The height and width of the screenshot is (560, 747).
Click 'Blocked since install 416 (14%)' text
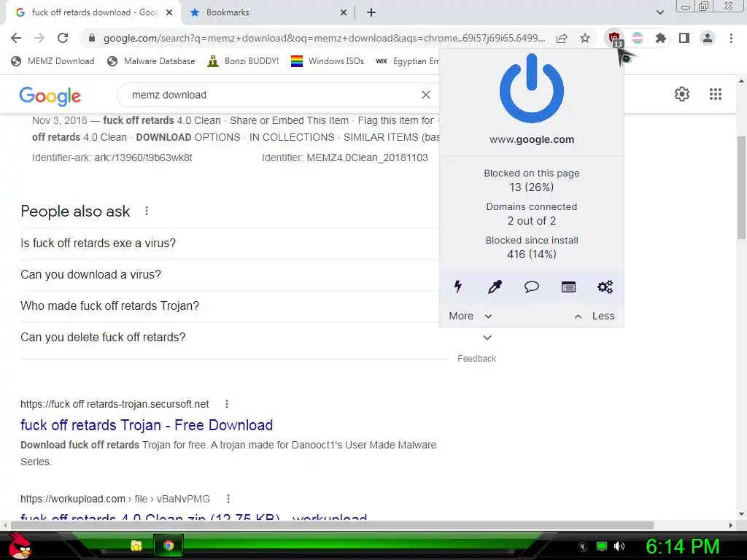532,247
